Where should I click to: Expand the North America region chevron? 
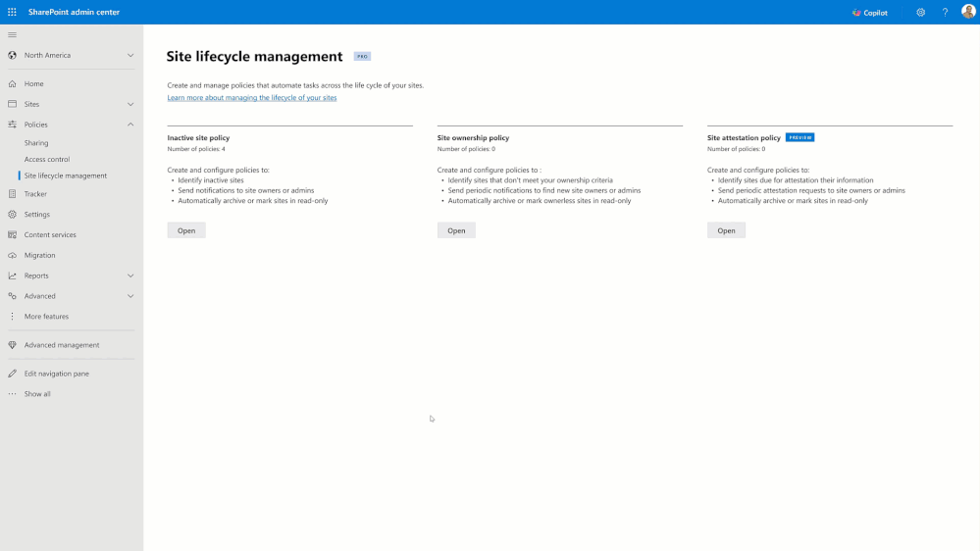(x=130, y=55)
